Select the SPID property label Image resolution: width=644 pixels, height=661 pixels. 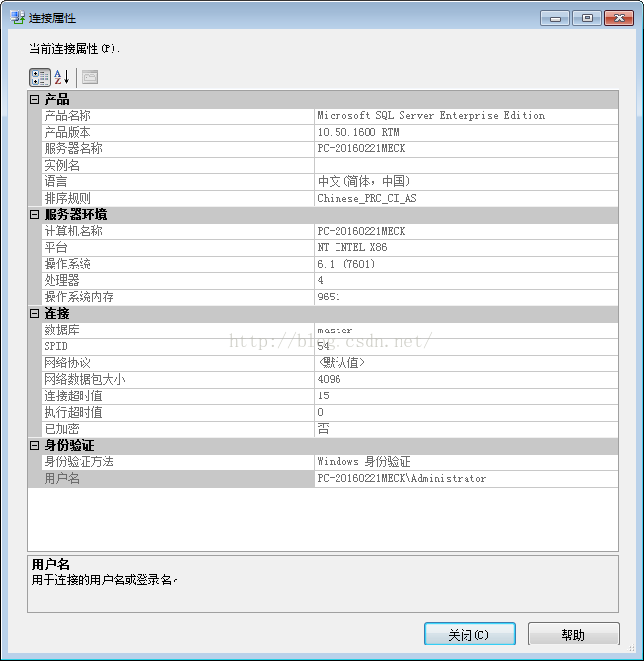click(x=55, y=346)
